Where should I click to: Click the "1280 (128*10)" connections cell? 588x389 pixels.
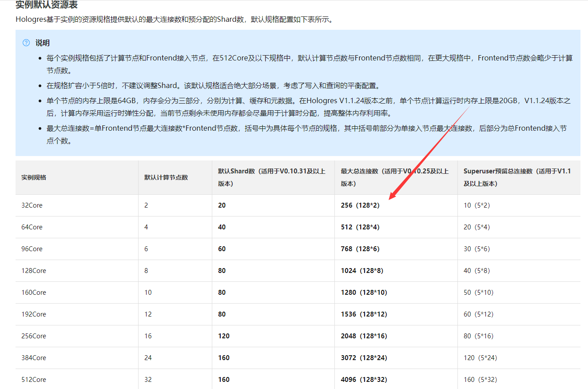(364, 293)
